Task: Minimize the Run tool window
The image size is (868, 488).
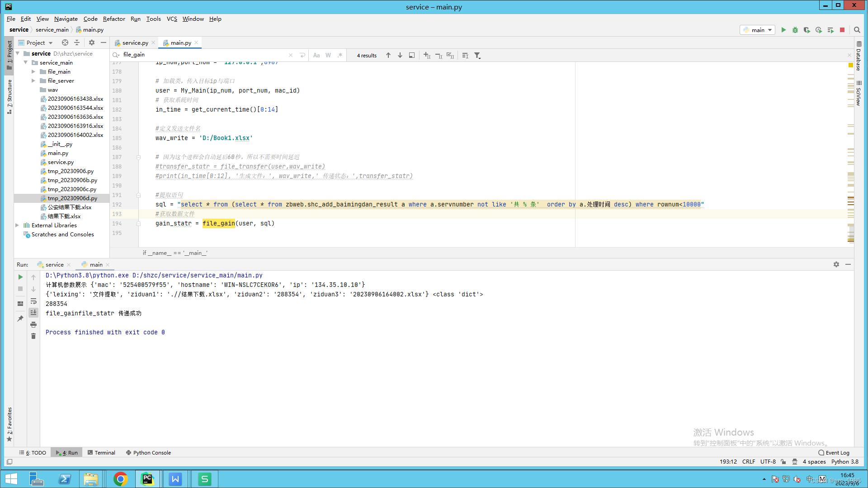Action: click(848, 264)
